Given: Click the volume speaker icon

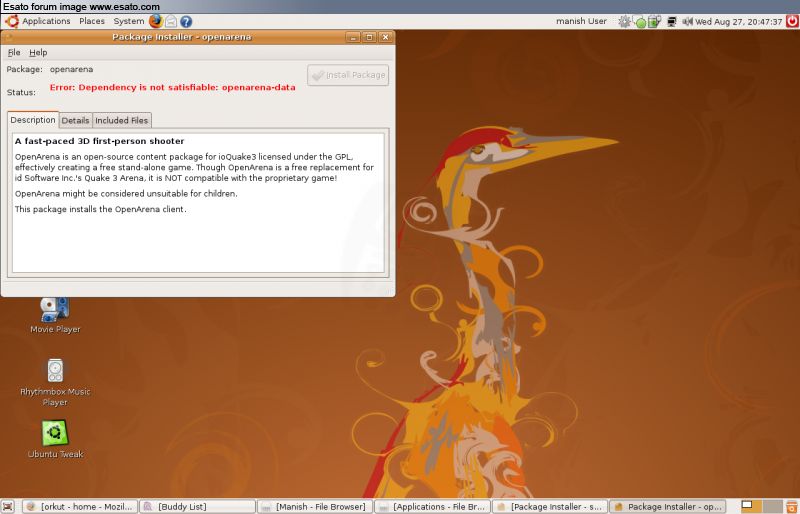Looking at the screenshot, I should point(687,21).
